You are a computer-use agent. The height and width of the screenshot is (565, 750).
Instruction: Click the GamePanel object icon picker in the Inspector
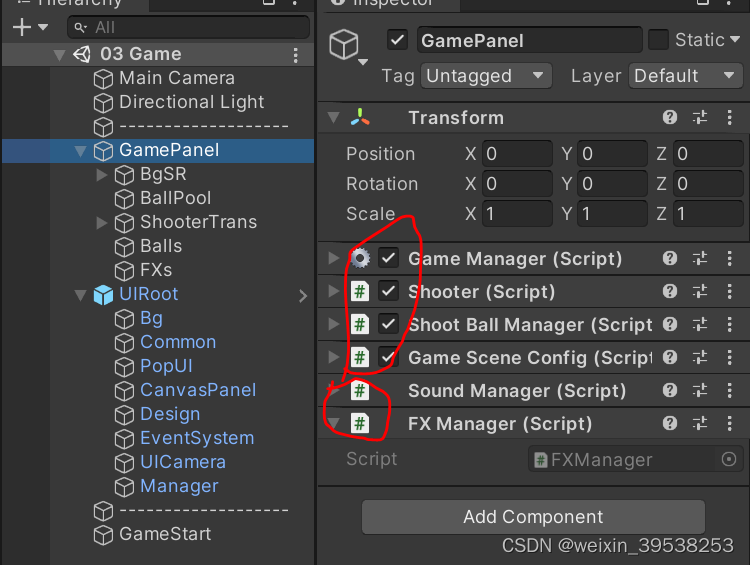tap(348, 46)
